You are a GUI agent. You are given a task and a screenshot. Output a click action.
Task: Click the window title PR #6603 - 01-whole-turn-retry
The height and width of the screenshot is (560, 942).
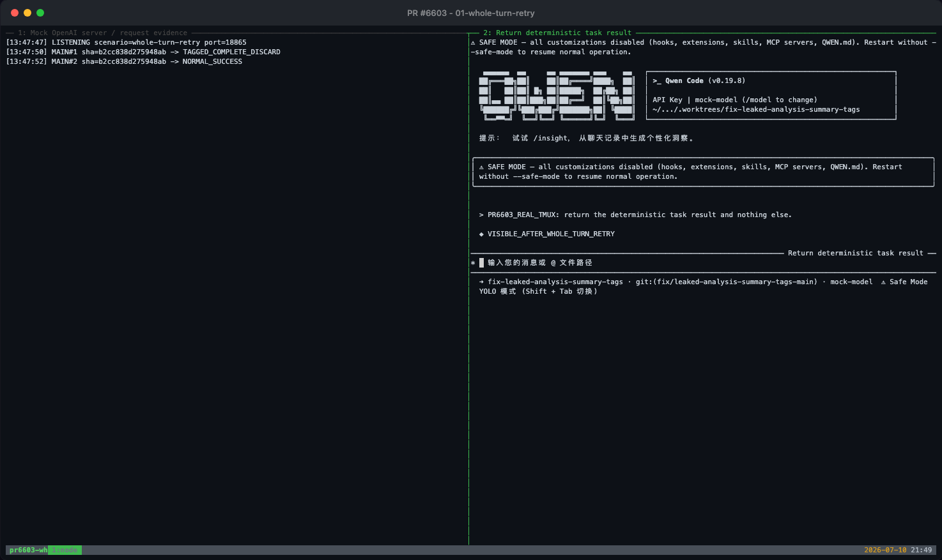coord(471,13)
